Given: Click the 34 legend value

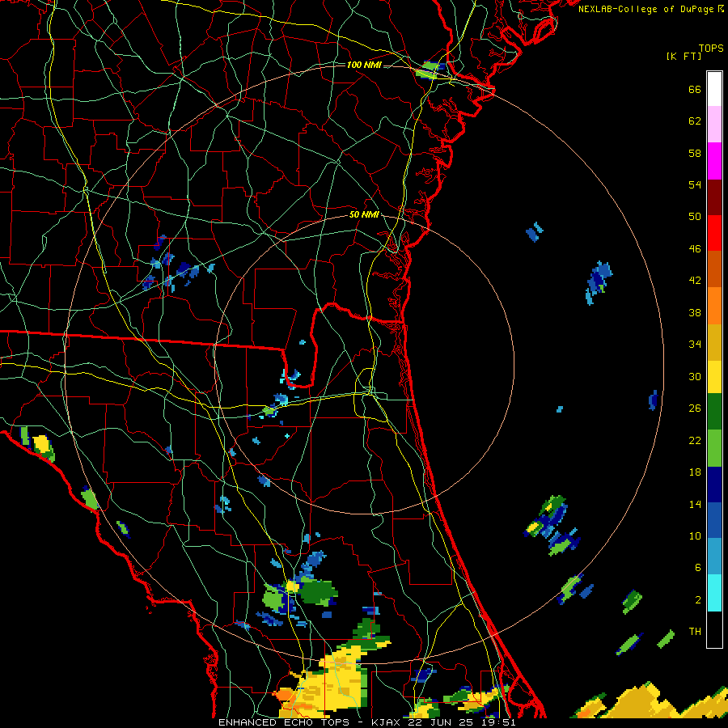Looking at the screenshot, I should click(695, 345).
